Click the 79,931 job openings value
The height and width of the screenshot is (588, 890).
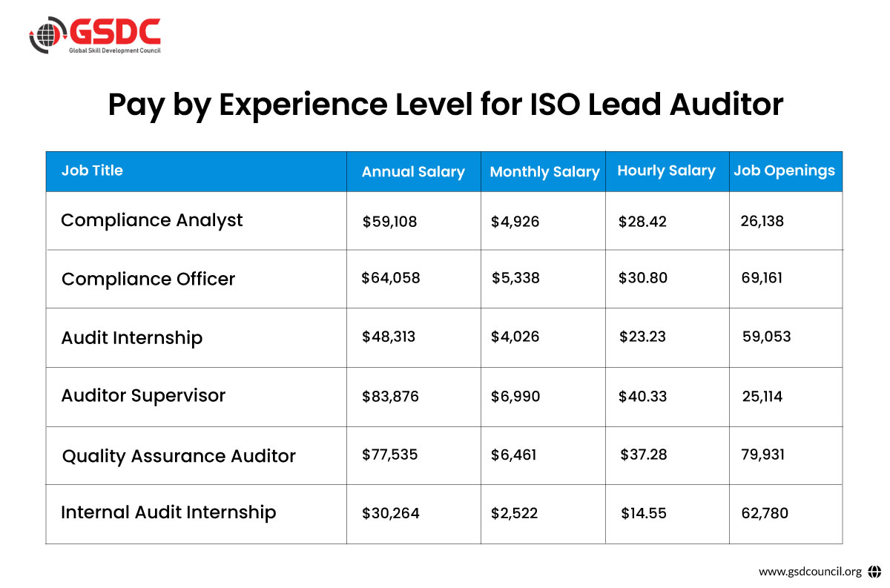pyautogui.click(x=763, y=455)
